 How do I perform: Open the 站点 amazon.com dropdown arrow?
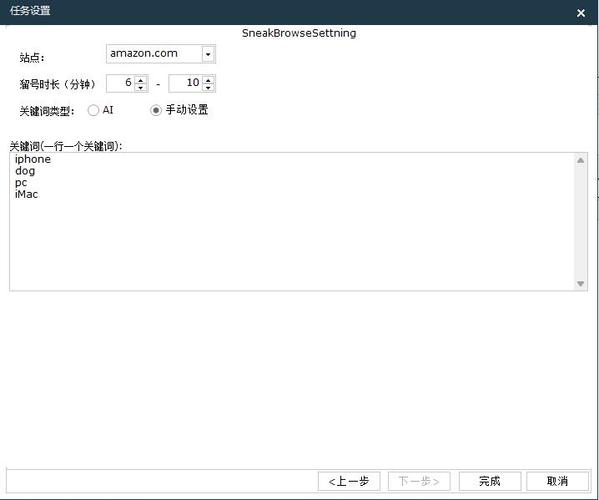[x=208, y=54]
